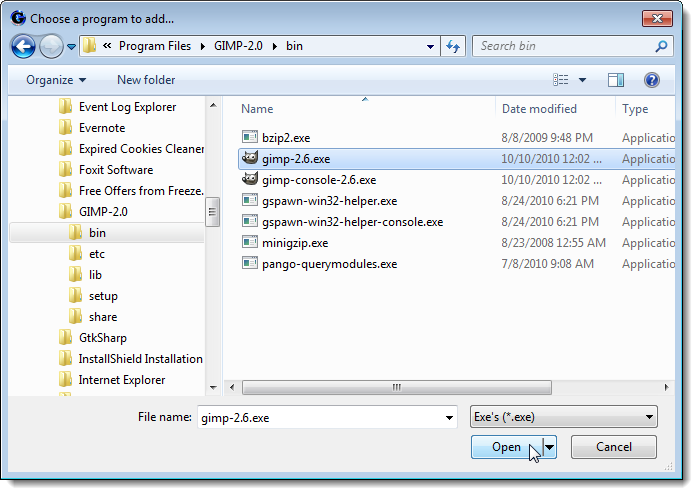
Task: Click the greyed Forward arrow button
Action: pyautogui.click(x=51, y=46)
